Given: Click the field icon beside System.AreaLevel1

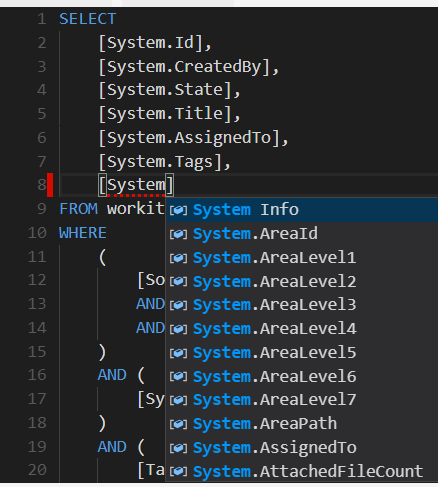Looking at the screenshot, I should pyautogui.click(x=178, y=258).
